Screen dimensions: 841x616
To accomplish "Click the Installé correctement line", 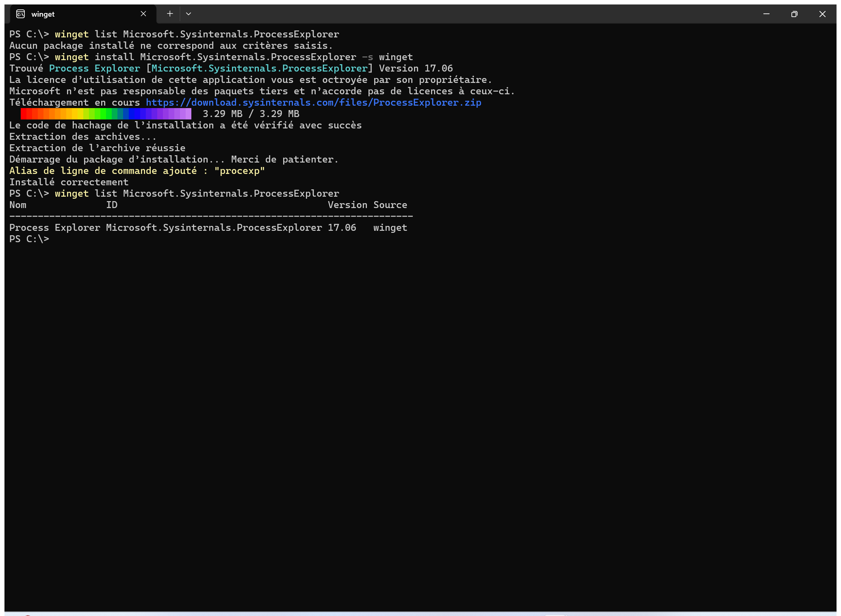I will pos(69,182).
